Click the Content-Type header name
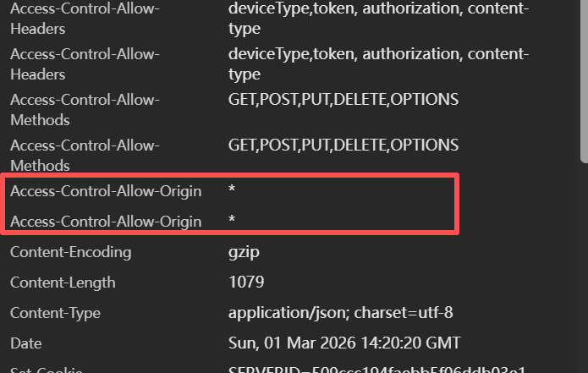The width and height of the screenshot is (588, 373). click(55, 313)
